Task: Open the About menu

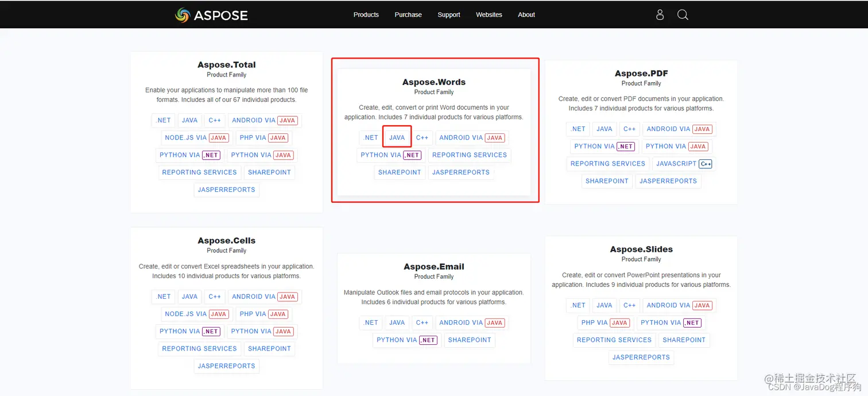Action: 526,15
